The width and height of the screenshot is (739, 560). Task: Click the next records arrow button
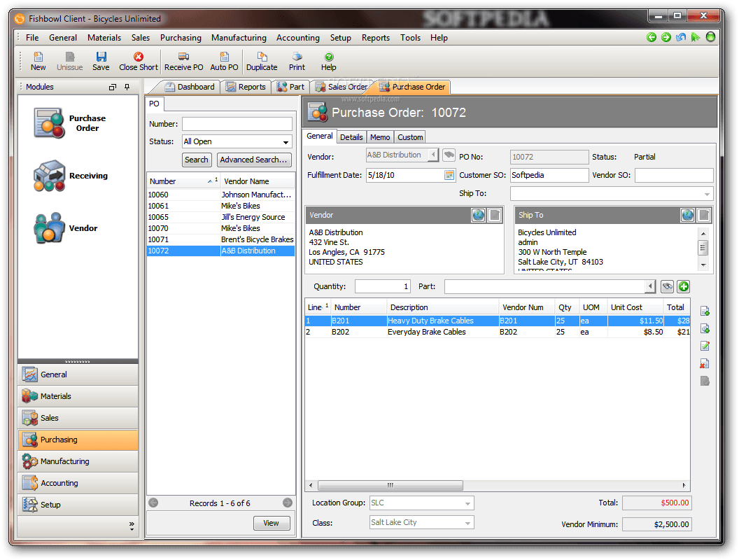[x=288, y=503]
